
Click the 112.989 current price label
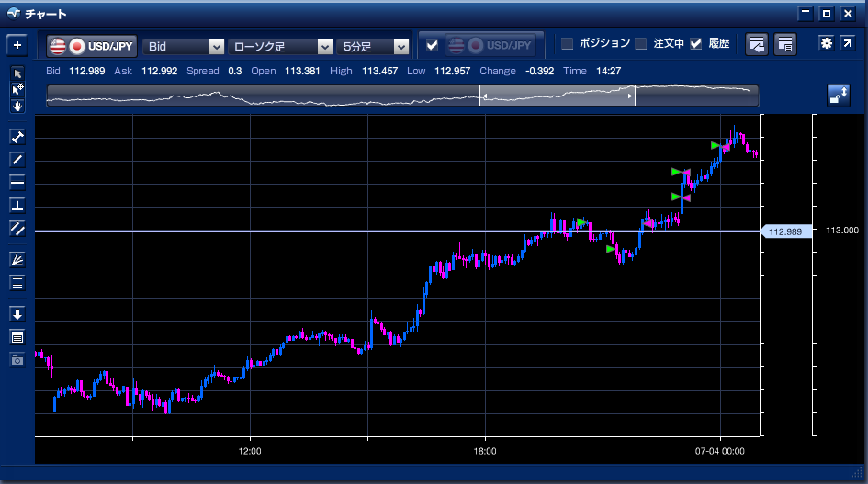click(x=785, y=231)
